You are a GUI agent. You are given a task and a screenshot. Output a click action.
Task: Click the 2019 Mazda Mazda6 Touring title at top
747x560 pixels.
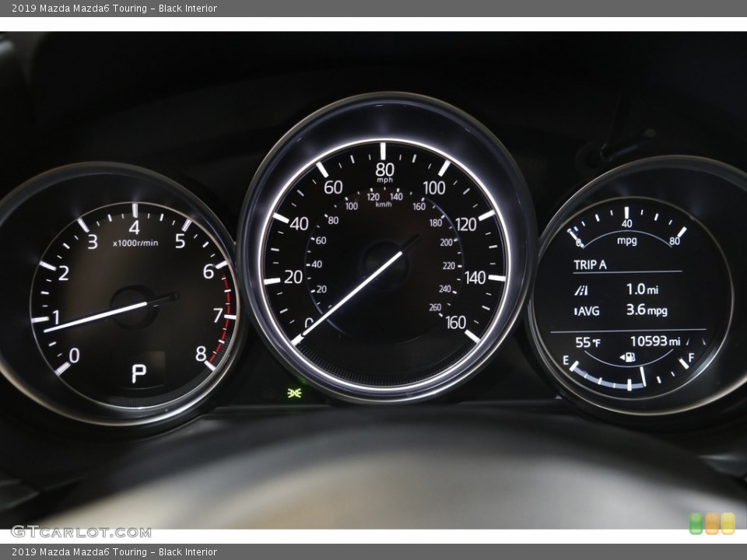[x=114, y=8]
